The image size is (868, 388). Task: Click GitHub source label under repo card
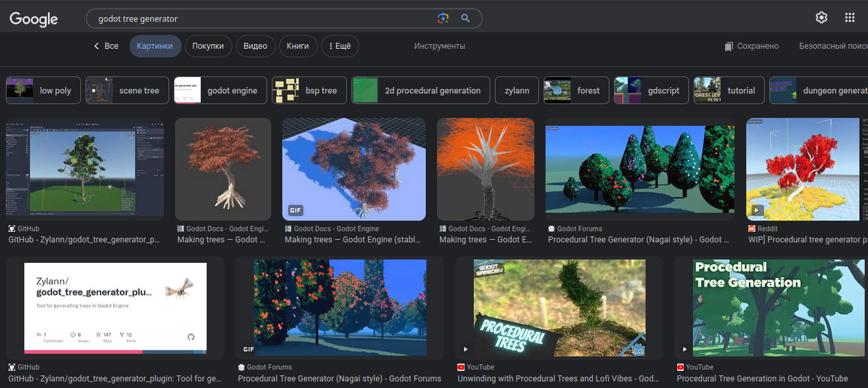[x=24, y=367]
